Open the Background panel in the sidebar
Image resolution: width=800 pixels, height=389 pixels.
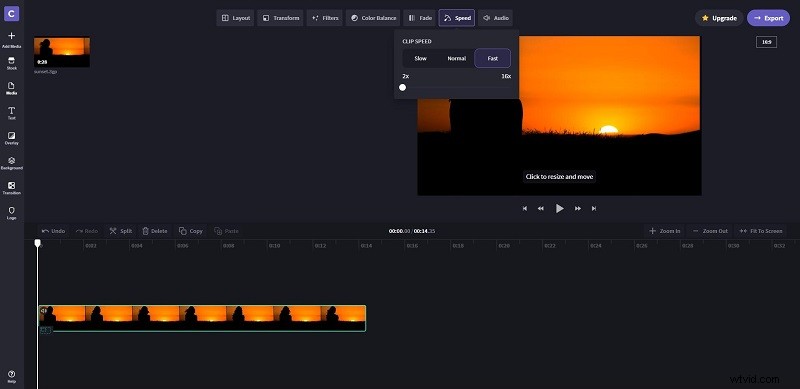(11, 163)
